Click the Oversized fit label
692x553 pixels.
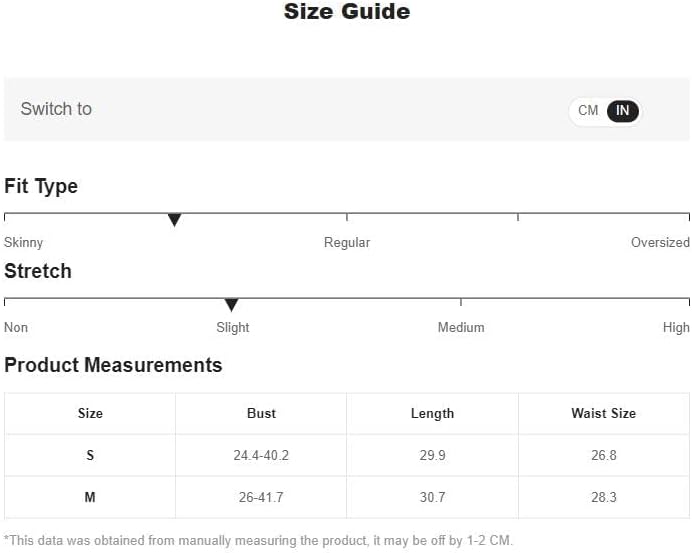[660, 242]
